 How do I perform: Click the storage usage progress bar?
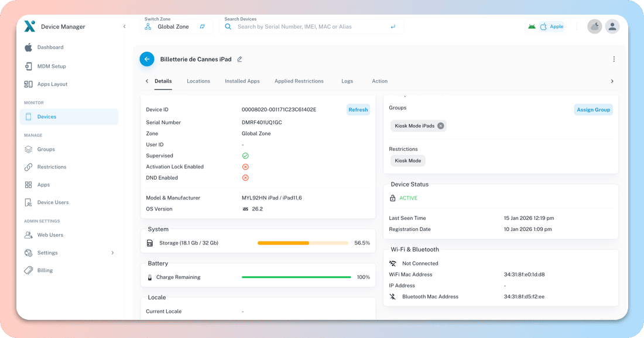tap(302, 243)
